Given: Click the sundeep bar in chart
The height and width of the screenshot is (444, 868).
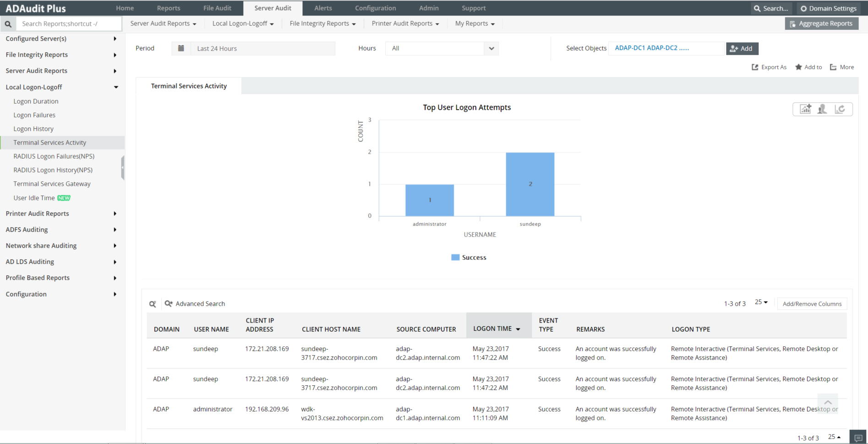Looking at the screenshot, I should click(530, 184).
